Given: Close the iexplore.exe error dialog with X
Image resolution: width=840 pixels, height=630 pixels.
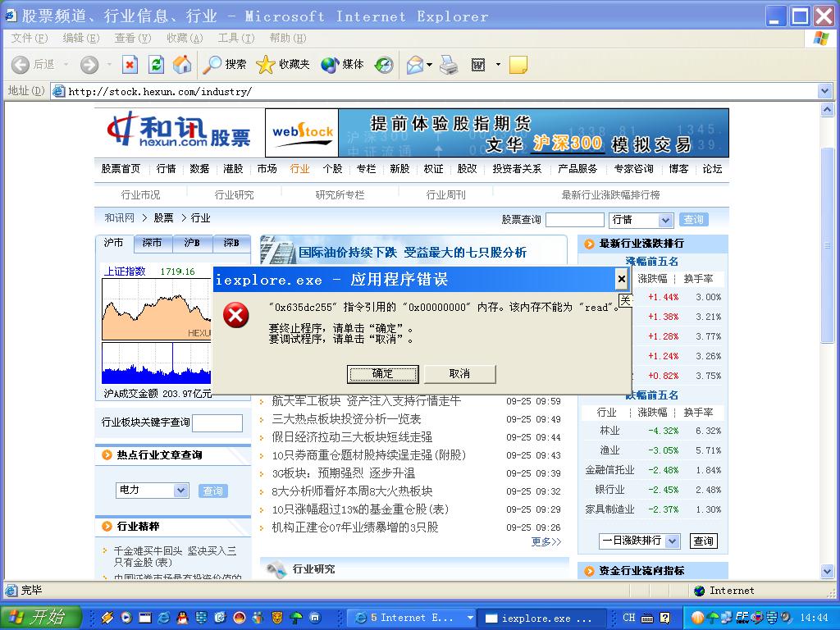Looking at the screenshot, I should tap(622, 279).
